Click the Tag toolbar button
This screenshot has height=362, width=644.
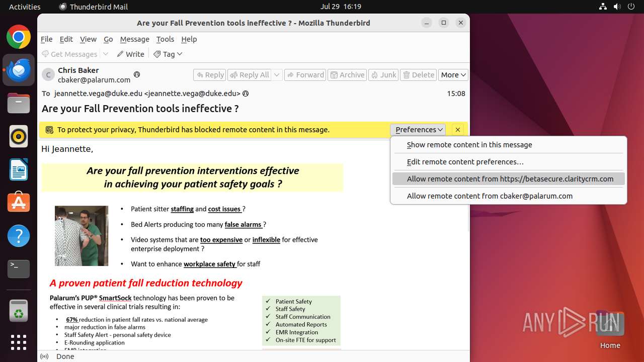168,54
